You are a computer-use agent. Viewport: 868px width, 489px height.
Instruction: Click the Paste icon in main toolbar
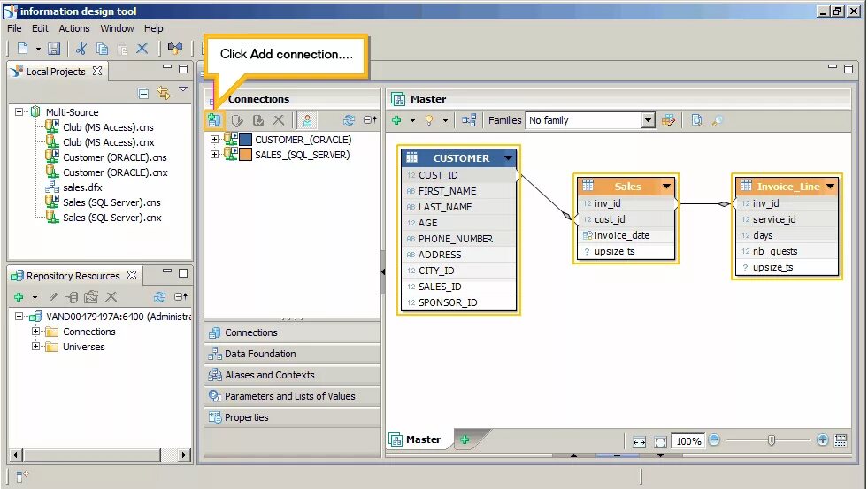coord(122,50)
